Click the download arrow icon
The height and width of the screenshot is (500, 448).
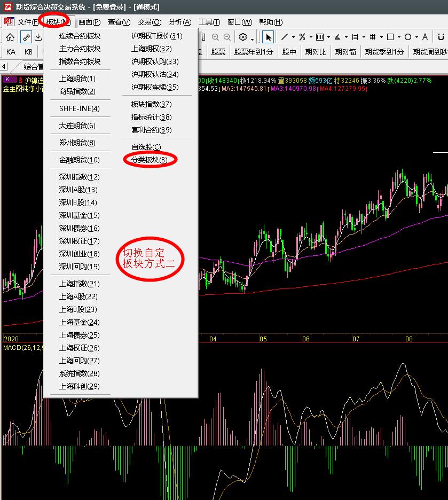coord(38,37)
